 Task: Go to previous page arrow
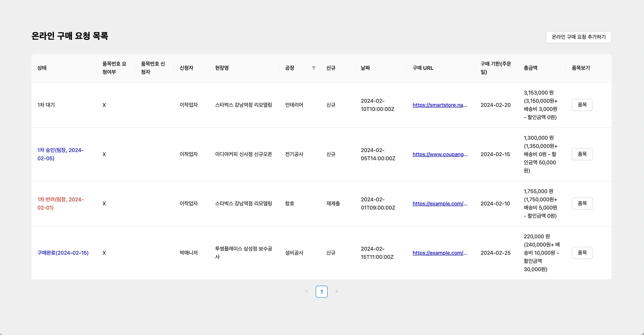[x=307, y=292]
